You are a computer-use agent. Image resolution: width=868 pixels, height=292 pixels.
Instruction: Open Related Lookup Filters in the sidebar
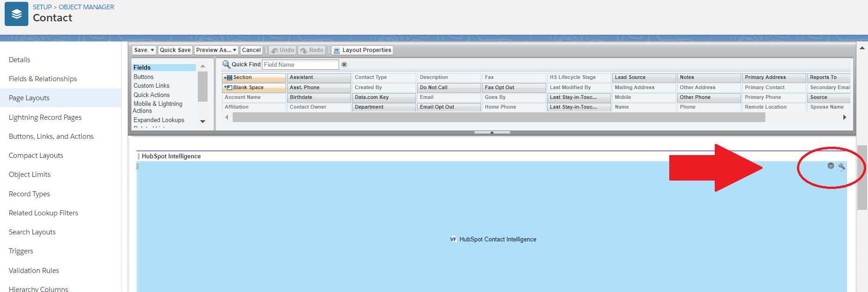[x=43, y=213]
